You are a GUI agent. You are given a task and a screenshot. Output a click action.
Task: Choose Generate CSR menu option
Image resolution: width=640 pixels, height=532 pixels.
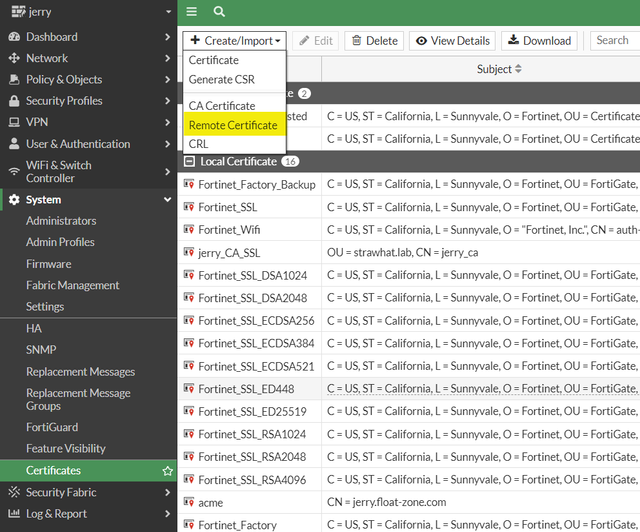pos(222,79)
